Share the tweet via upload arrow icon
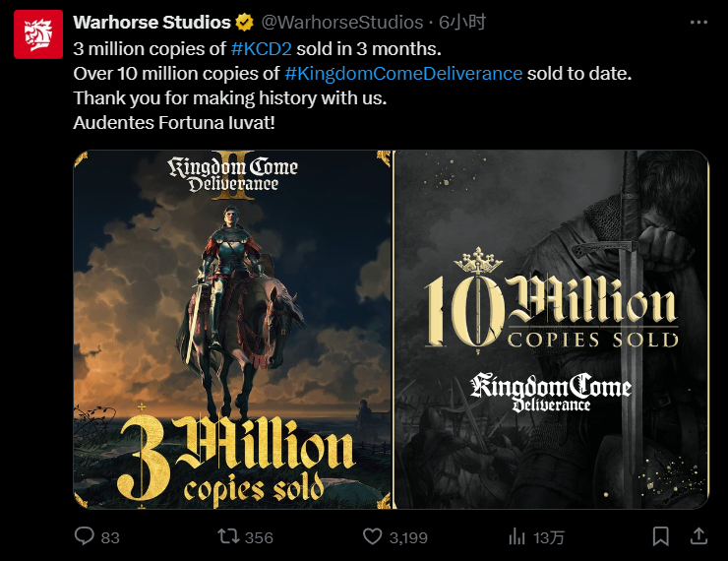Image resolution: width=728 pixels, height=561 pixels. (x=698, y=536)
